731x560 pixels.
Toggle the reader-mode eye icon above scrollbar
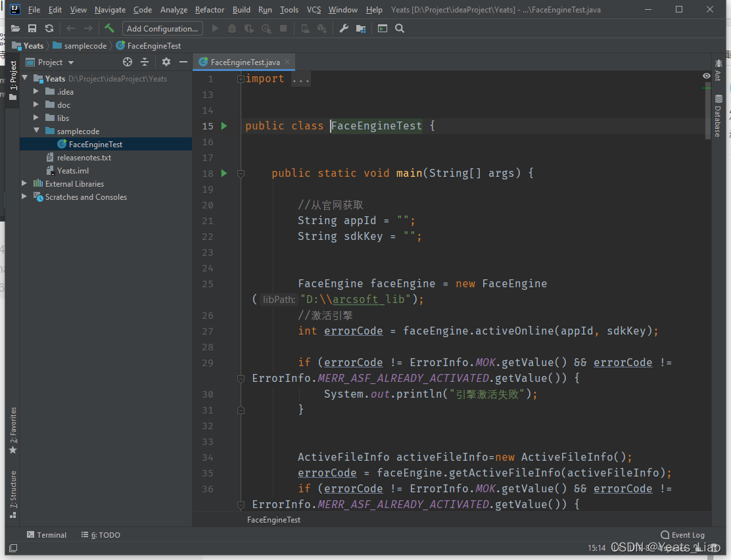click(x=707, y=76)
